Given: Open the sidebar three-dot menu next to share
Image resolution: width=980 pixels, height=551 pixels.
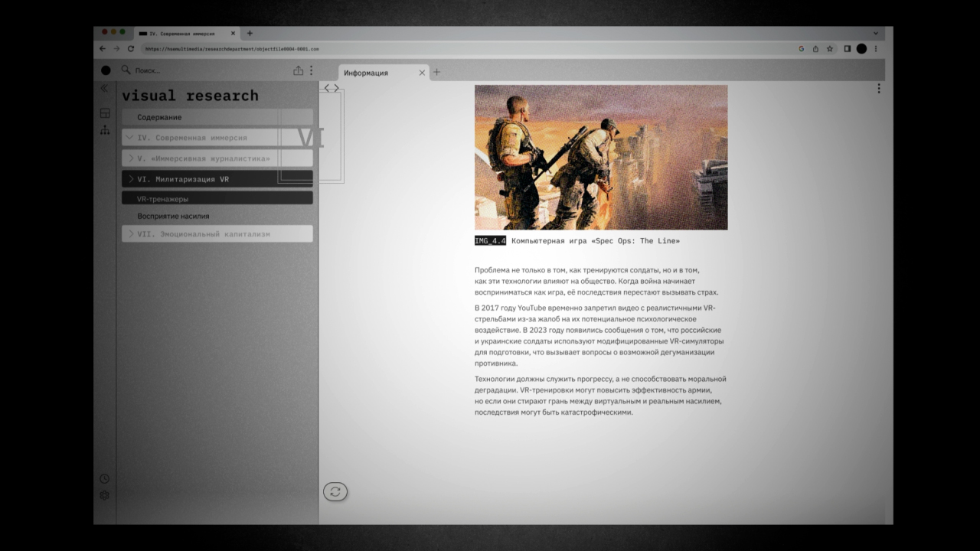Looking at the screenshot, I should click(x=311, y=70).
